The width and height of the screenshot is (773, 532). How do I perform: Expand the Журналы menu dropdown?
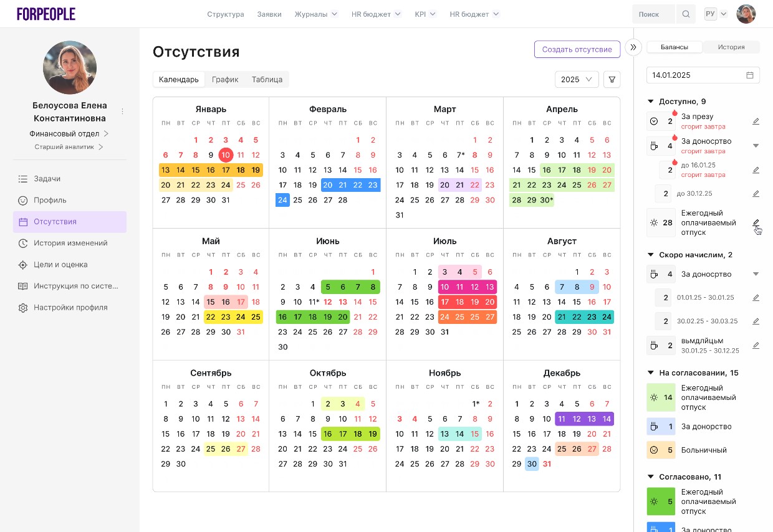316,14
